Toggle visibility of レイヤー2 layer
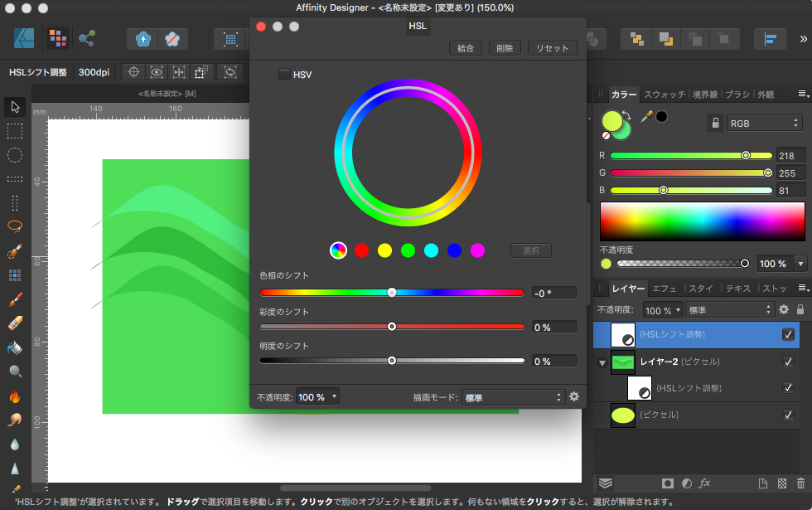The height and width of the screenshot is (510, 812). point(788,362)
